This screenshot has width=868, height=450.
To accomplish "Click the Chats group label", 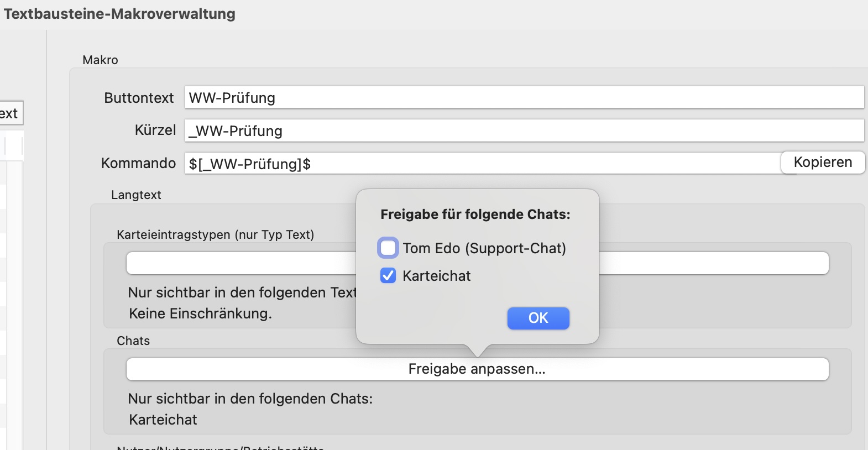I will (x=133, y=341).
